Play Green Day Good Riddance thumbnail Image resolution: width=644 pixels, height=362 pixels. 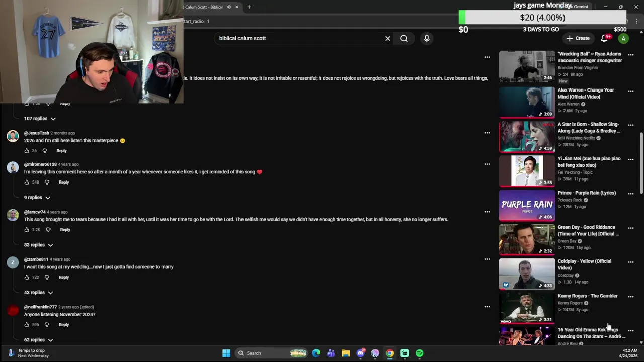tap(527, 239)
